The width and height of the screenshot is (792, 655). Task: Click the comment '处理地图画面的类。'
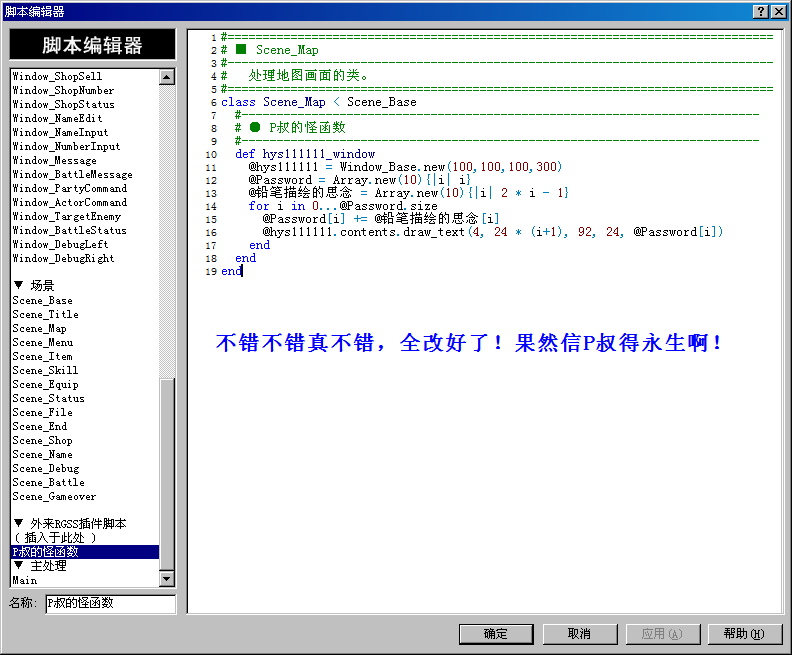308,76
